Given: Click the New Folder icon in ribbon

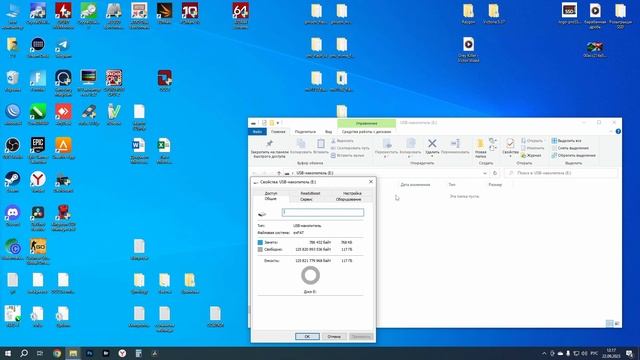Looking at the screenshot, I should pos(480,144).
